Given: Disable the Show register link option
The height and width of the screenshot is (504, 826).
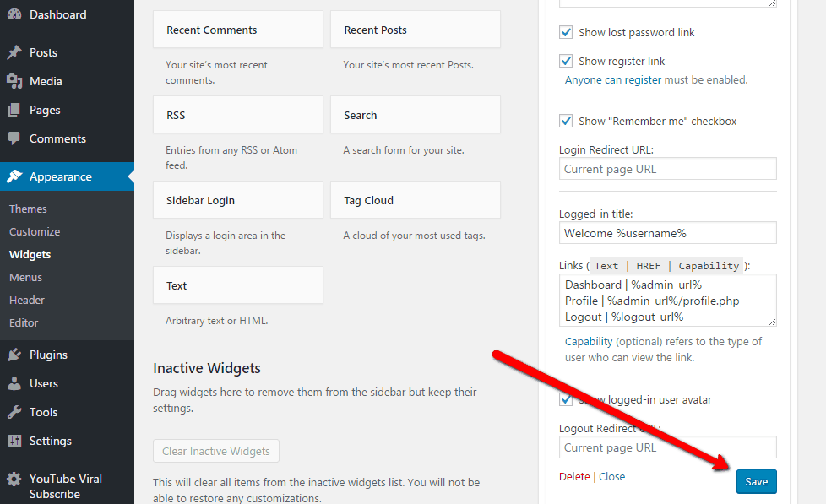Looking at the screenshot, I should pos(566,61).
